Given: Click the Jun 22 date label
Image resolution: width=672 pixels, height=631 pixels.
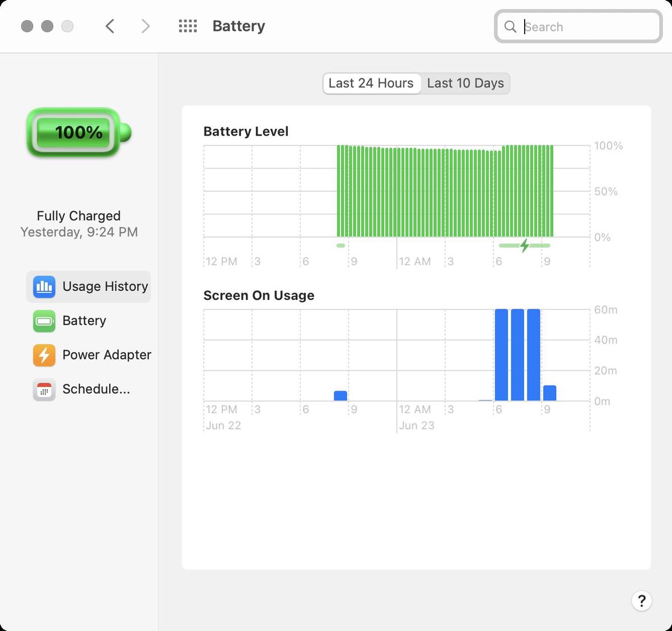Looking at the screenshot, I should click(223, 425).
